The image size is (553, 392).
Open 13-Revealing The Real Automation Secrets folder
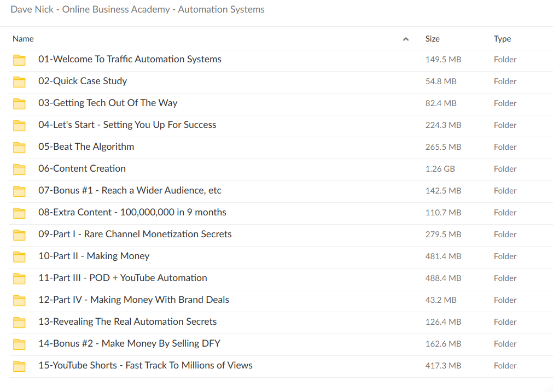pyautogui.click(x=127, y=322)
